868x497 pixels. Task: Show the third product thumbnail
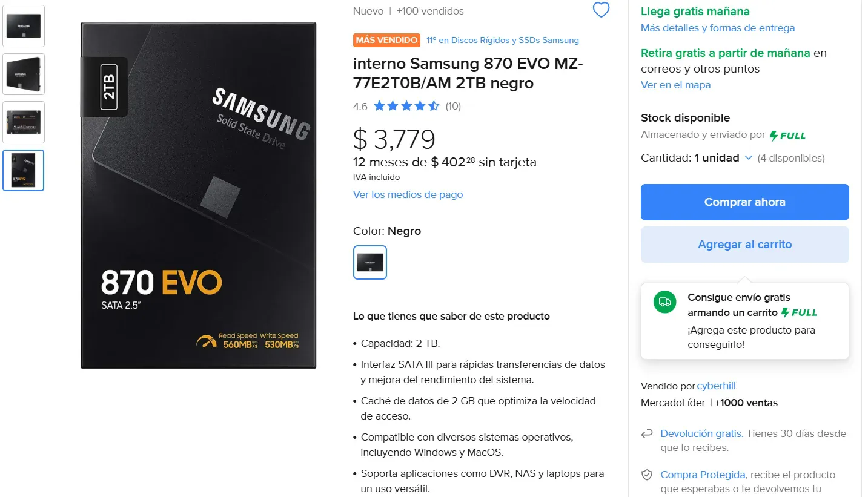pos(24,122)
